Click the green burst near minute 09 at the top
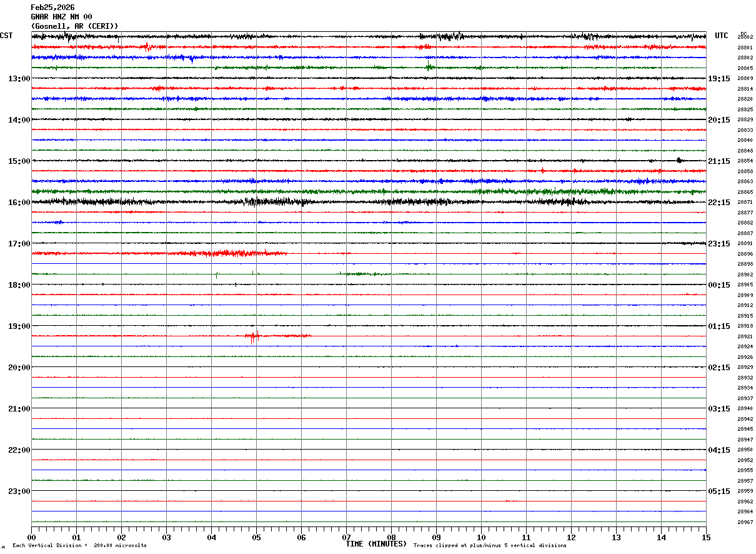Viewport: 756px width, 554px height. [430, 67]
